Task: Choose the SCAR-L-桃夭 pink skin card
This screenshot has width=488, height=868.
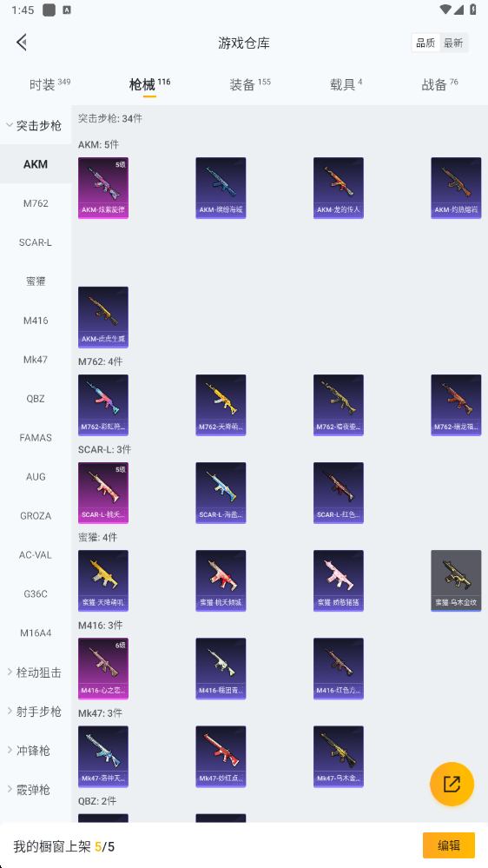Action: coord(103,493)
